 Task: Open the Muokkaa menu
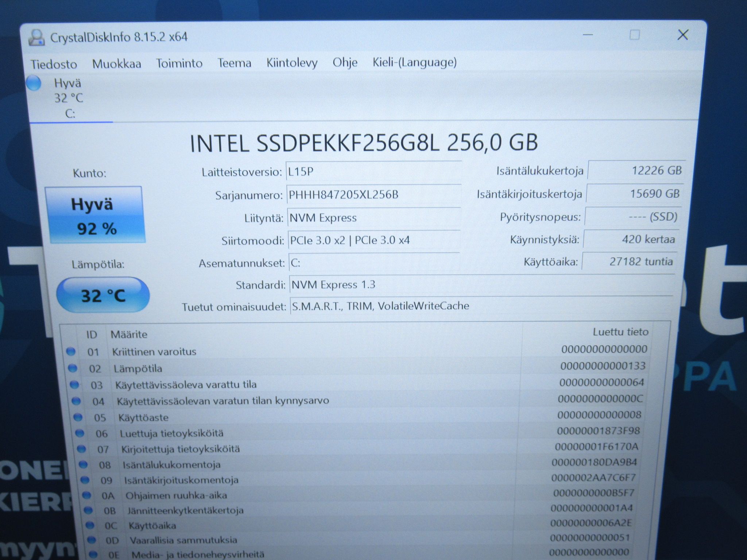pos(116,64)
